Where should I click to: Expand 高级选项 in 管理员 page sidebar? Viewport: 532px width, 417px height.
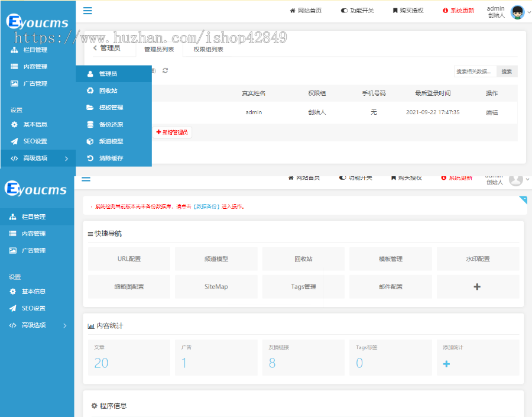[x=38, y=159]
